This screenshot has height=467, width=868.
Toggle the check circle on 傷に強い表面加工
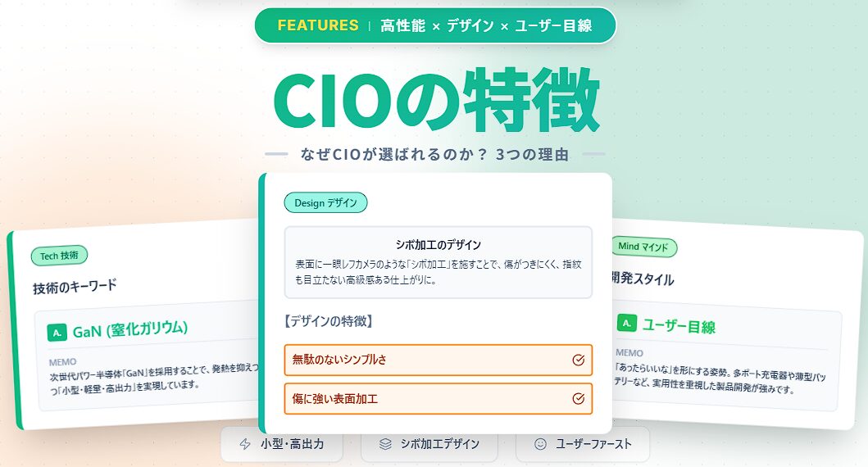click(x=579, y=399)
